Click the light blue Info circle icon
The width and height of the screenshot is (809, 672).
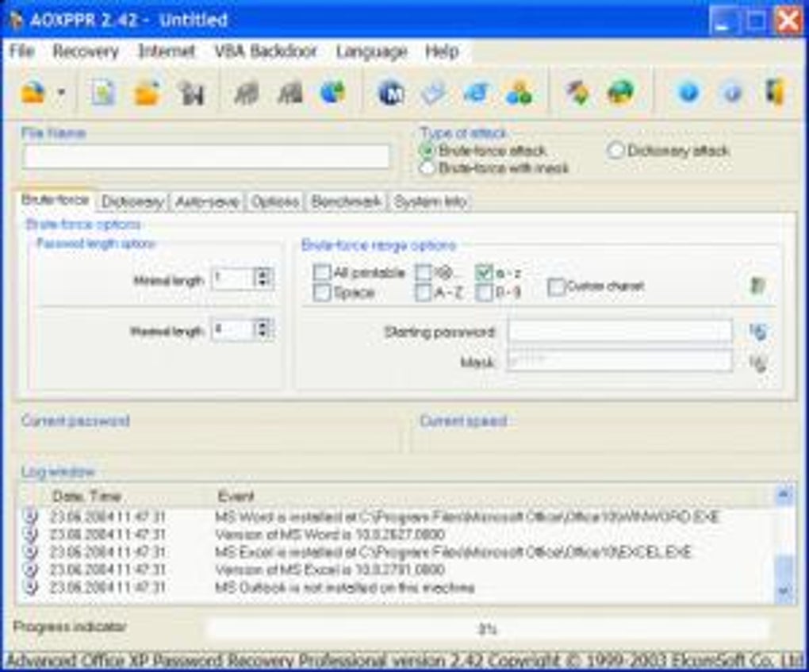click(x=731, y=93)
